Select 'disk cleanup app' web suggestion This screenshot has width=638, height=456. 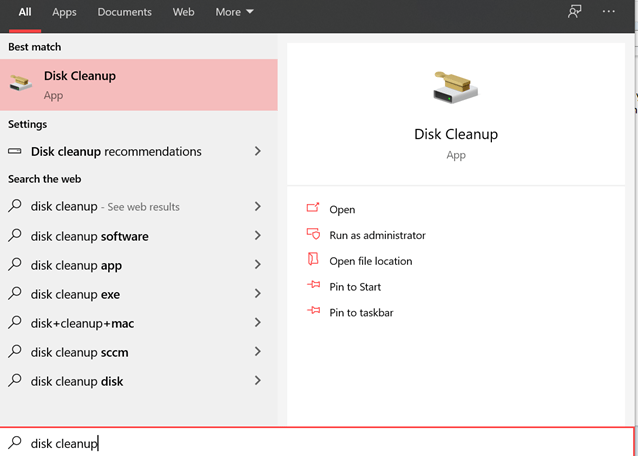[x=139, y=265]
